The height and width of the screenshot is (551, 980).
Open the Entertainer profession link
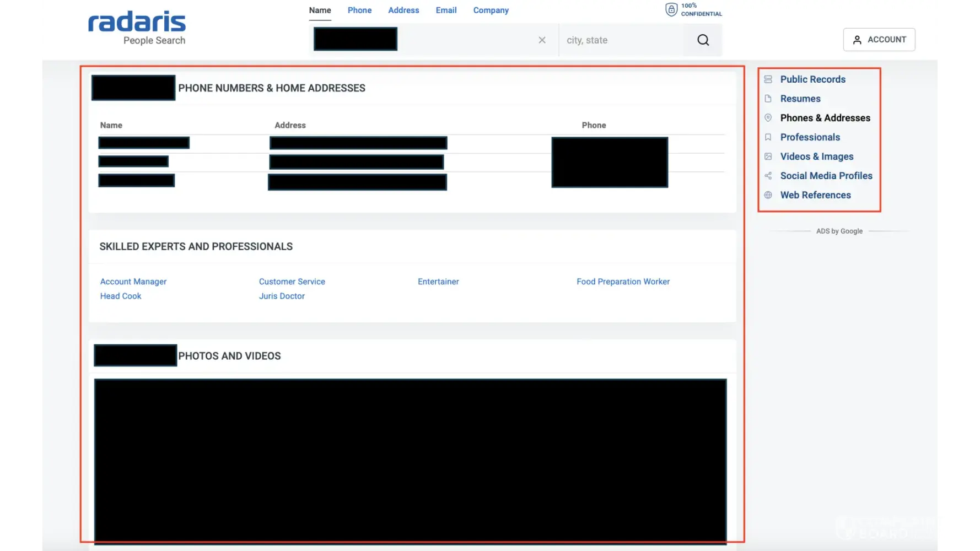click(438, 282)
